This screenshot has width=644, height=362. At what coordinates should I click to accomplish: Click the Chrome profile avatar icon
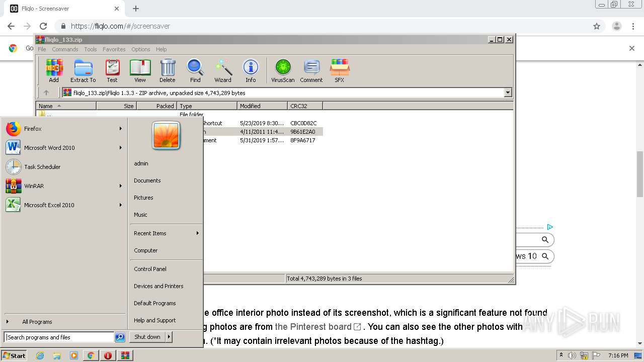pos(616,26)
